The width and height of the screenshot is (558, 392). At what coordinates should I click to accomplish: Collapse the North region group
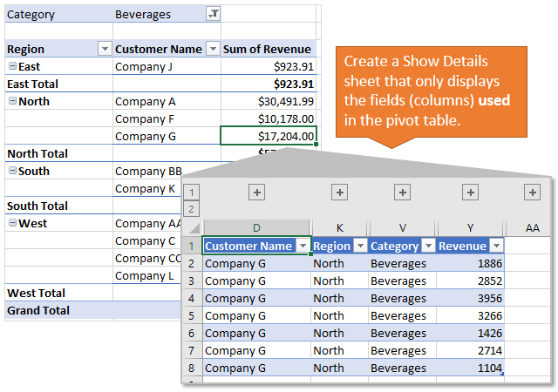coord(12,101)
